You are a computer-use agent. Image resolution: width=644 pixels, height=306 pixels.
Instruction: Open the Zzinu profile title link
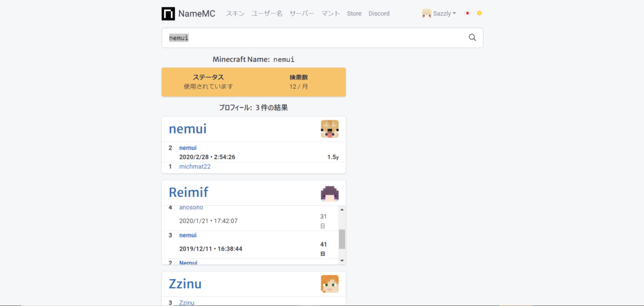click(186, 284)
